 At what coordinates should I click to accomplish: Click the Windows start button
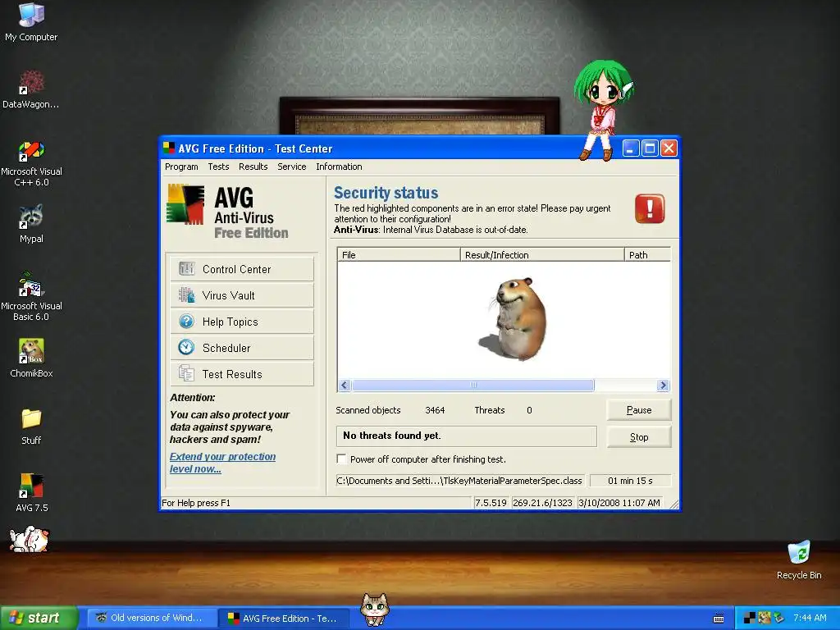[38, 619]
